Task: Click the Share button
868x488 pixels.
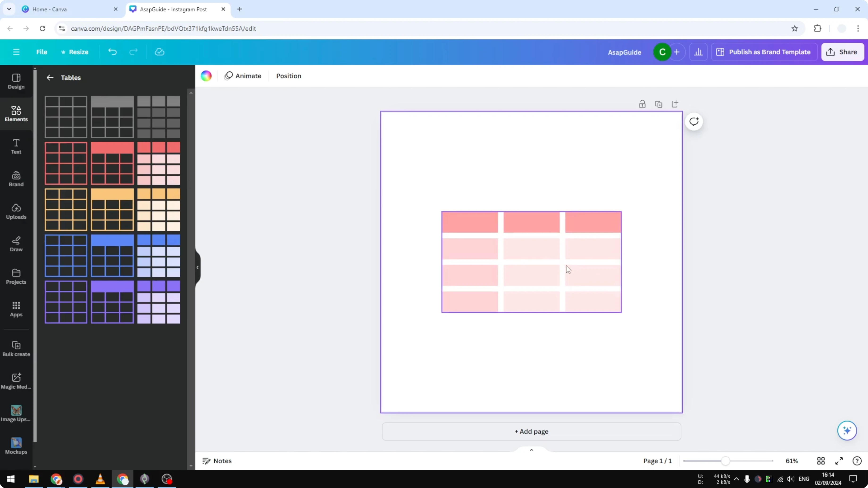Action: coord(842,52)
